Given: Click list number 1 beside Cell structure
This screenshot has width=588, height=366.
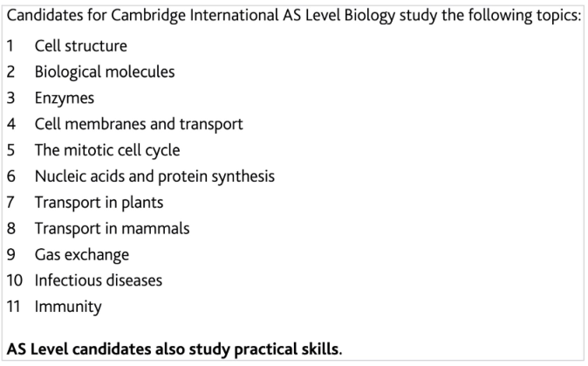Looking at the screenshot, I should pos(10,45).
